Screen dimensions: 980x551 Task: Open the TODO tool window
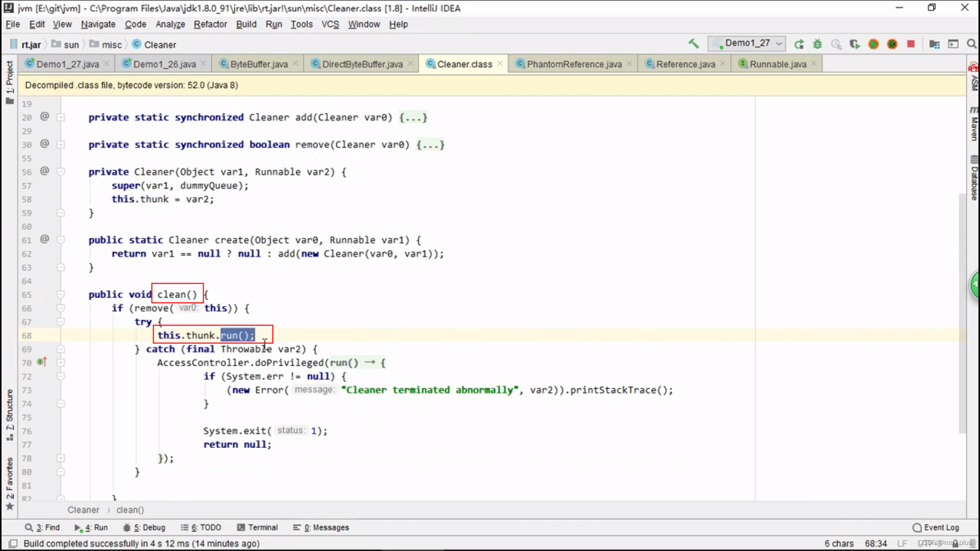pos(201,528)
